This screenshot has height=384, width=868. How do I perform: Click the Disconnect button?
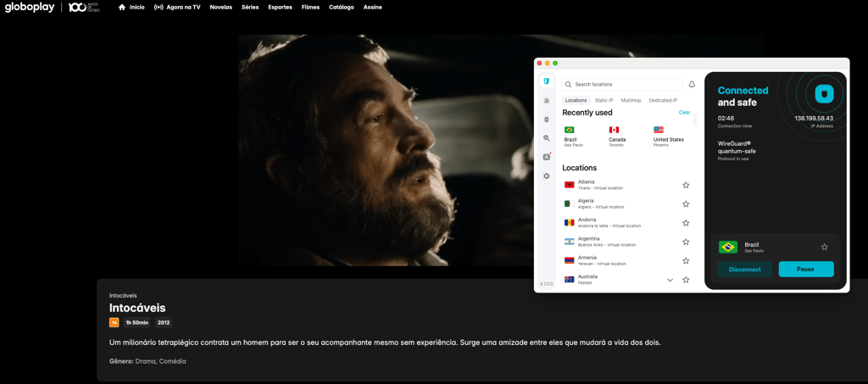tap(744, 270)
